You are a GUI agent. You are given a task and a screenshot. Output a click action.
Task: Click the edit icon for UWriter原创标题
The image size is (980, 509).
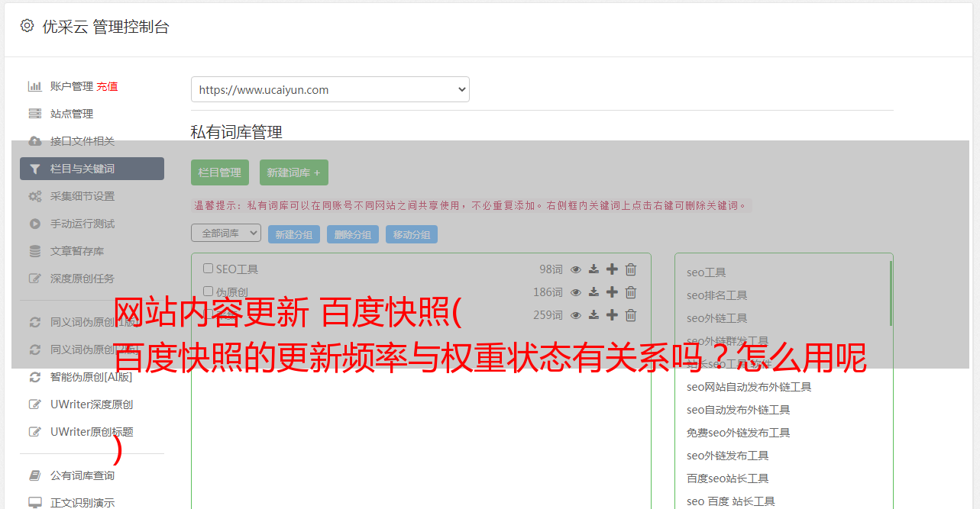[34, 432]
